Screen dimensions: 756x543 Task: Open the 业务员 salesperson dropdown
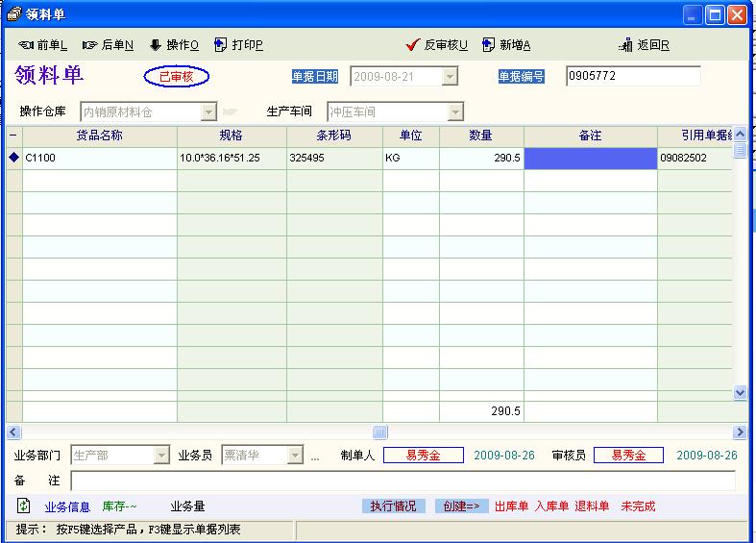(296, 456)
